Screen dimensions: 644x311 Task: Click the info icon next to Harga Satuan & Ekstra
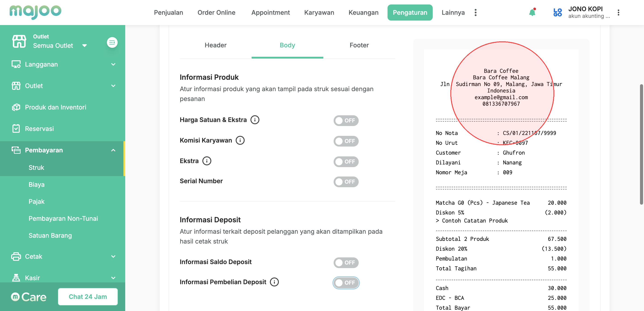click(255, 120)
